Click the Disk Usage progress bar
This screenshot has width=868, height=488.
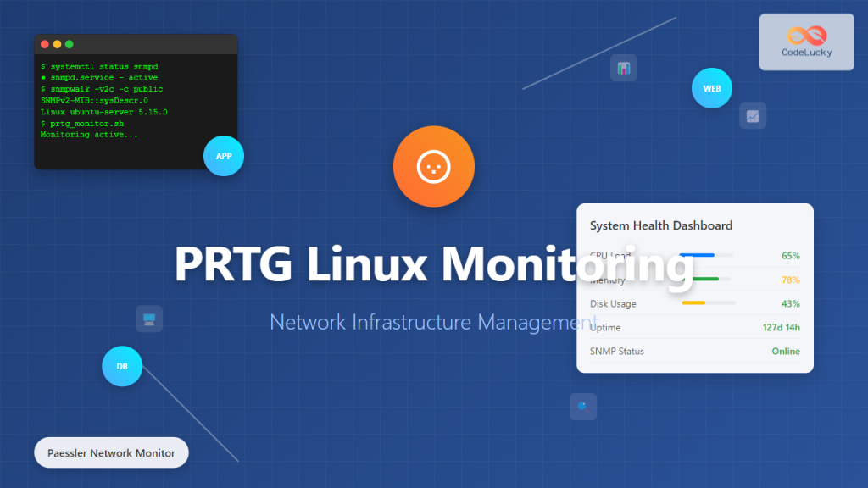(704, 302)
